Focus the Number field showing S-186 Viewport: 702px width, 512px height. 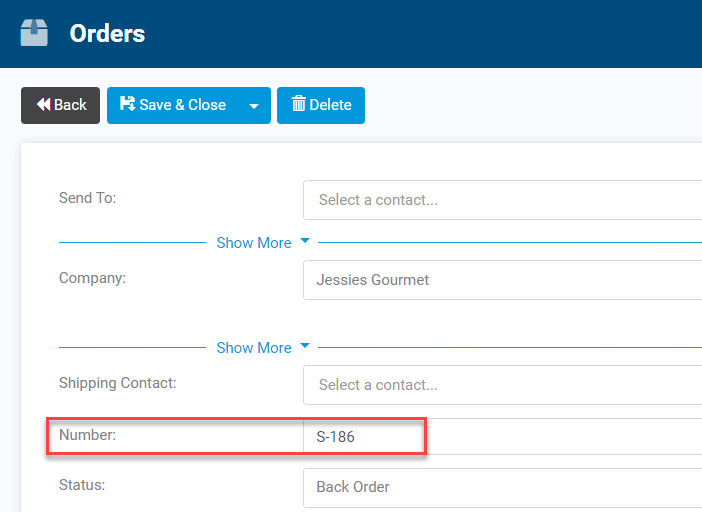coord(502,436)
